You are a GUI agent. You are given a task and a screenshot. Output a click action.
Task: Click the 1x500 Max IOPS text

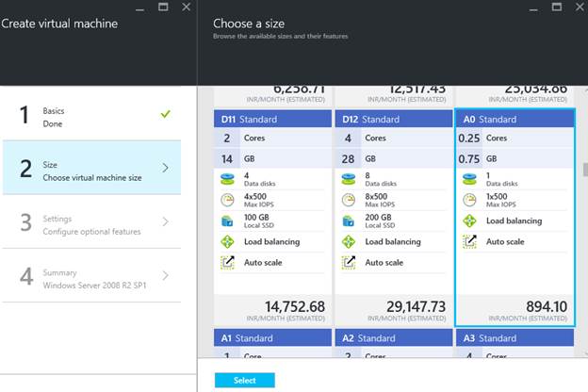(x=501, y=200)
